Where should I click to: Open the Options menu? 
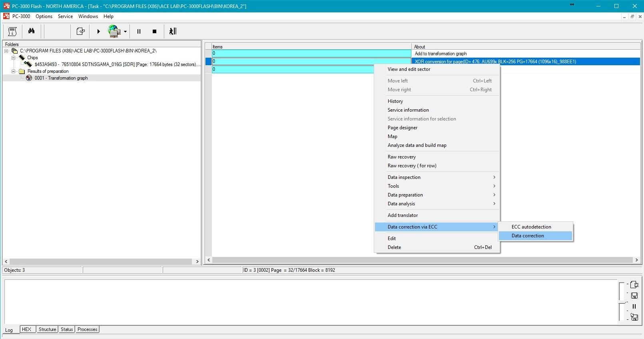pos(44,16)
